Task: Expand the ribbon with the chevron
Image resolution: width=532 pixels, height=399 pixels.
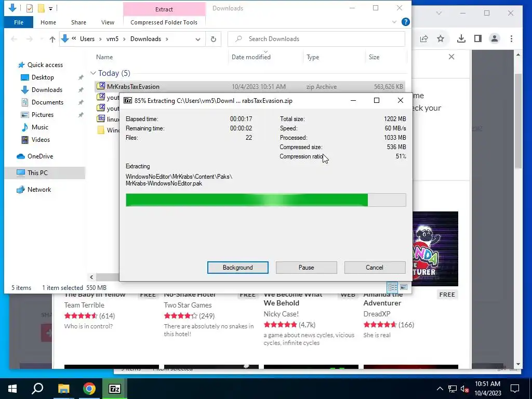Action: click(x=394, y=22)
